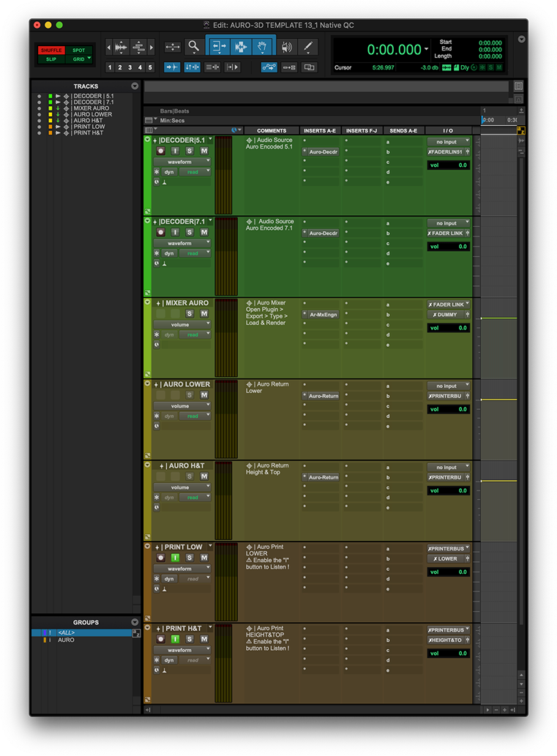Select the Scrubber speaker tool
The width and height of the screenshot is (557, 756).
286,46
